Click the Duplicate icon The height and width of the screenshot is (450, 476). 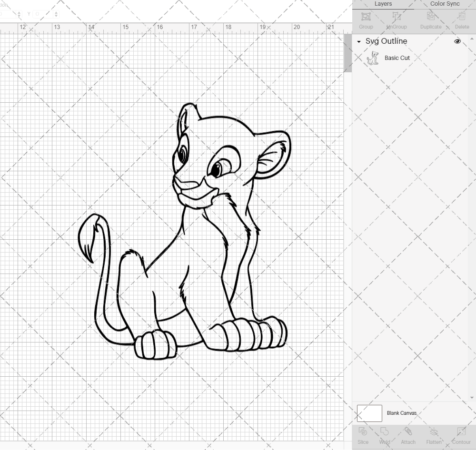(431, 20)
